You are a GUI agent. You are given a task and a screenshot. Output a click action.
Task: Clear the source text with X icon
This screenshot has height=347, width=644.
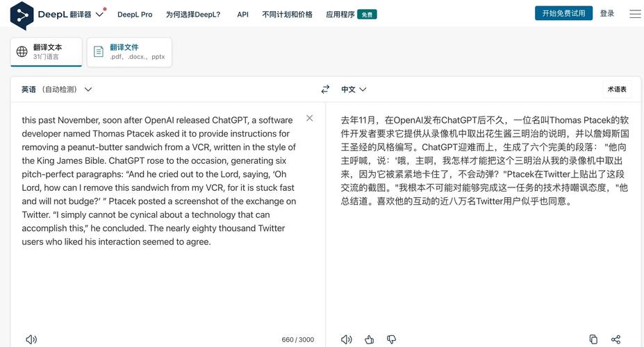point(310,118)
